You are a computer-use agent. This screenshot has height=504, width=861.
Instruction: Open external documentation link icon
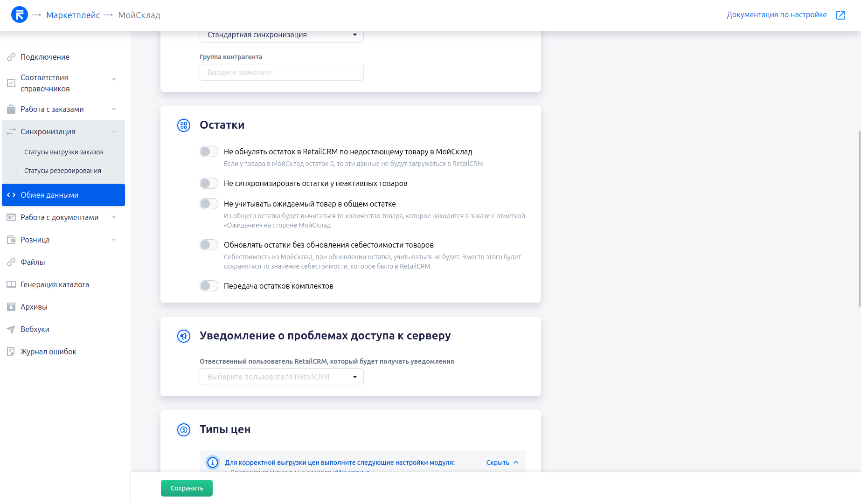click(840, 15)
